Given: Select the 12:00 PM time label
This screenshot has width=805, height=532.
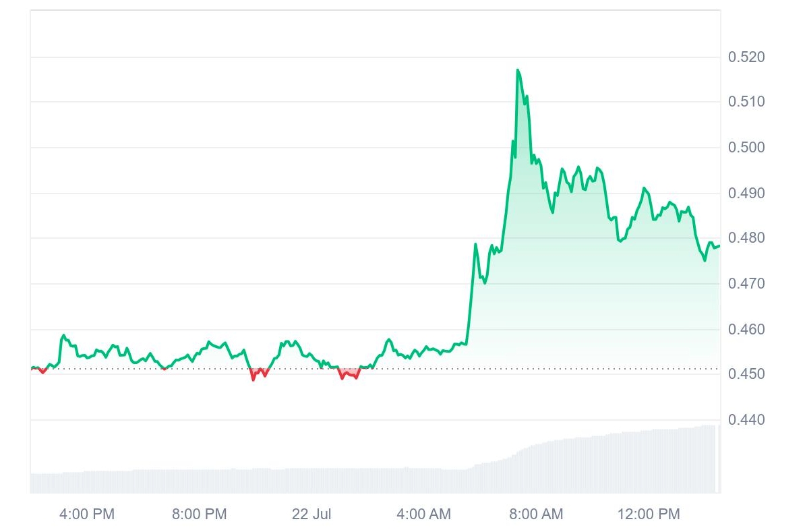Looking at the screenshot, I should pyautogui.click(x=648, y=514).
